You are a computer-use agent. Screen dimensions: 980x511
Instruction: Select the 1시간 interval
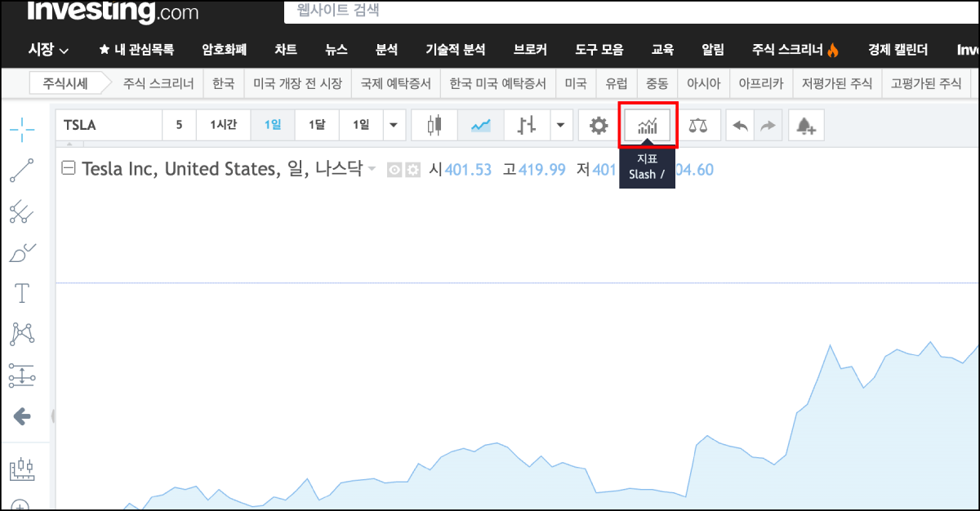223,125
